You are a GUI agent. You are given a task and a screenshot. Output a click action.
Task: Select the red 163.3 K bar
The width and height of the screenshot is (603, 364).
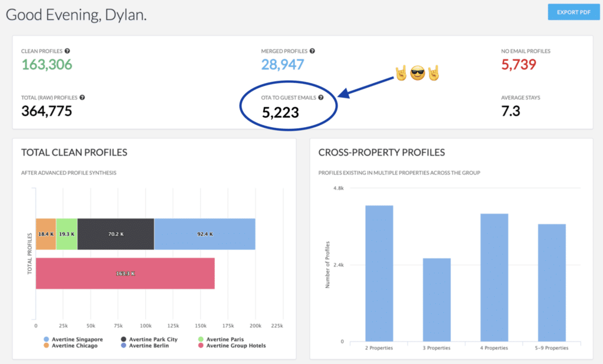click(x=125, y=273)
